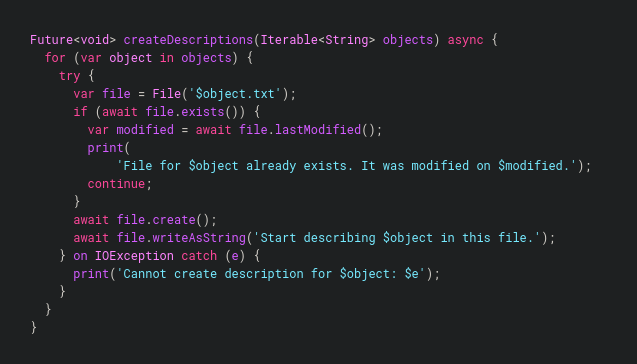637x364 pixels.
Task: Click the 'modified' variable declaration
Action: coord(145,130)
